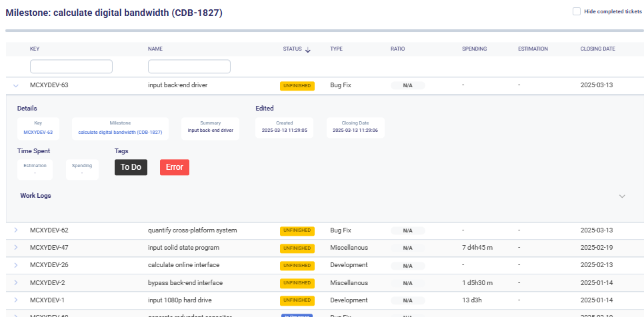This screenshot has width=644, height=317.
Task: Click the red Error tag
Action: (x=175, y=167)
